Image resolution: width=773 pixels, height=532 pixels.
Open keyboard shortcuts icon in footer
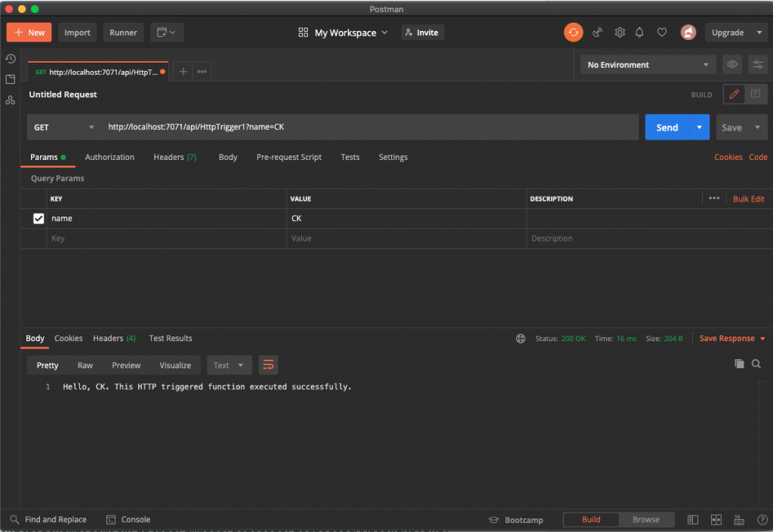click(738, 520)
